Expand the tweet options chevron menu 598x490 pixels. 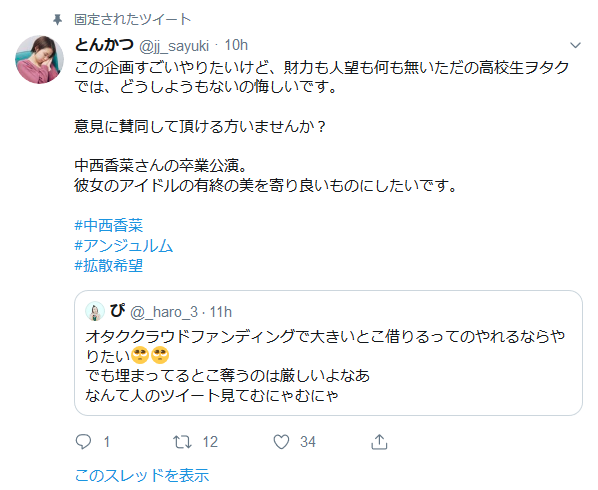(575, 45)
